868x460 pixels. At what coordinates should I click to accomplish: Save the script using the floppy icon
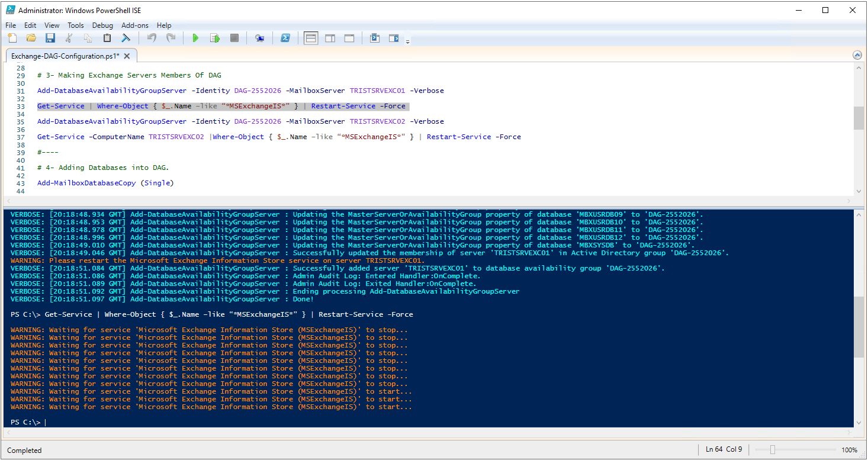(x=50, y=38)
